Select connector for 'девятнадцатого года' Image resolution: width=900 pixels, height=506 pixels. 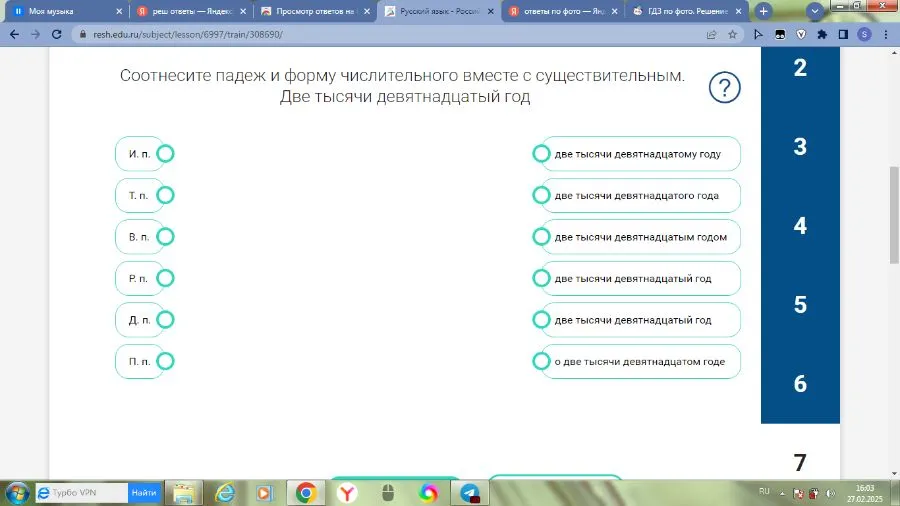[x=541, y=195]
